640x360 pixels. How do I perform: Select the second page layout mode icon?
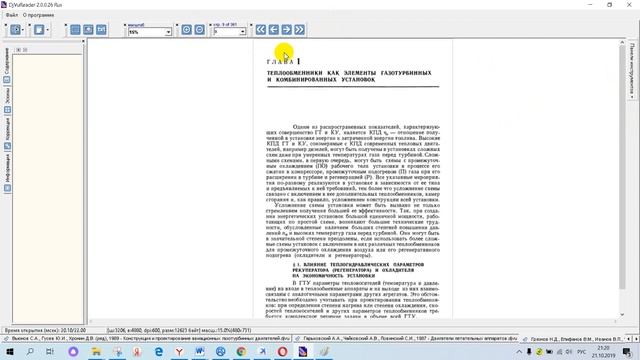(88, 30)
